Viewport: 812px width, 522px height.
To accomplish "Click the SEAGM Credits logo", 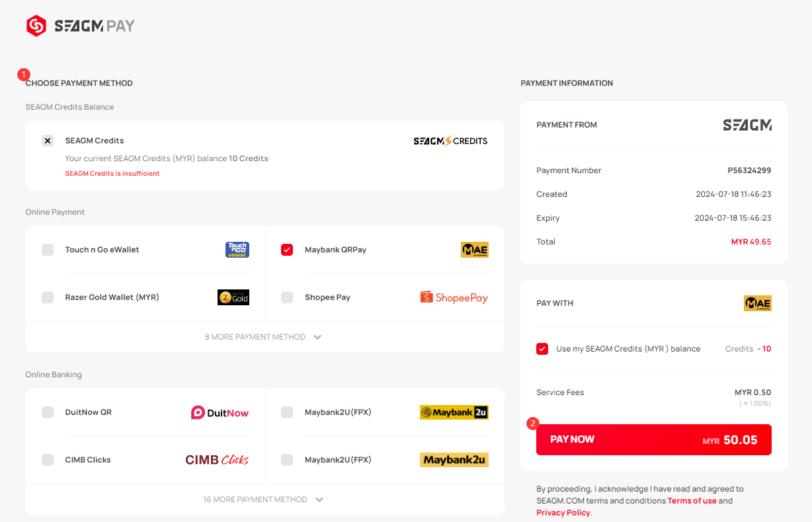I will (x=450, y=141).
